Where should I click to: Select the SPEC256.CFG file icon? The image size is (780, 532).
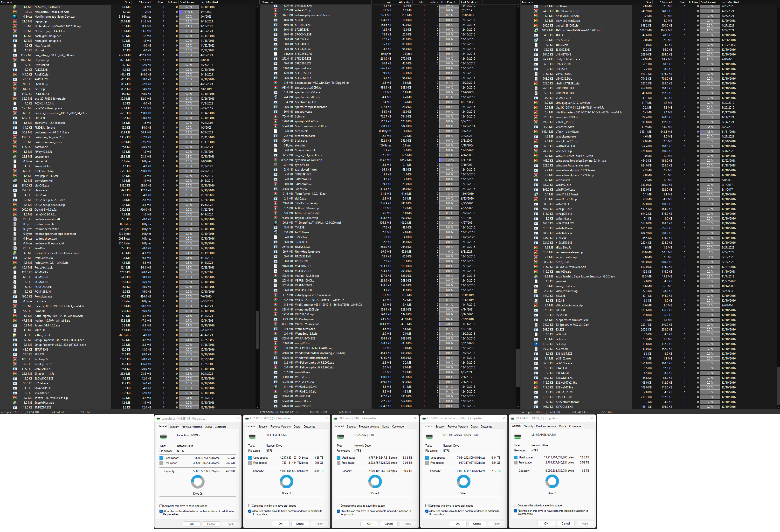click(276, 54)
